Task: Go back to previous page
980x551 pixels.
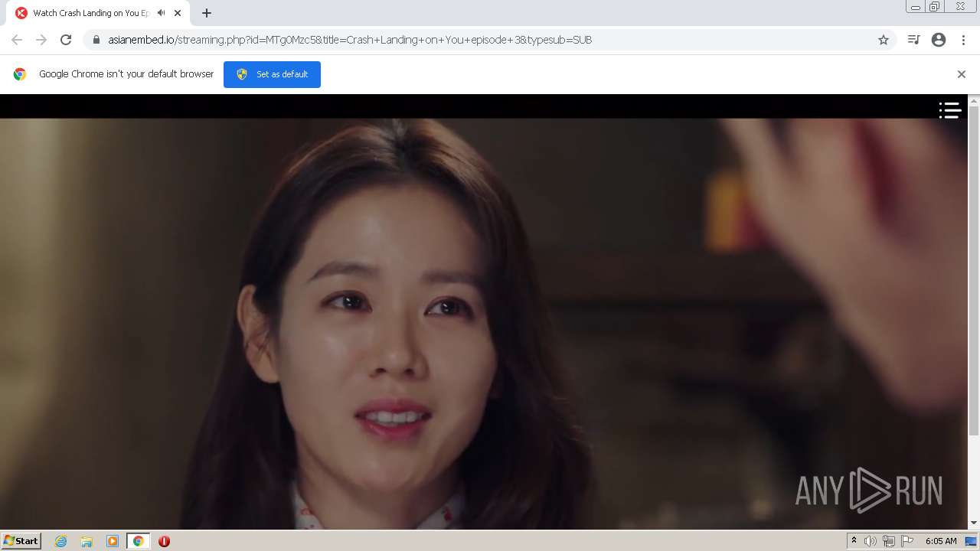Action: point(17,40)
